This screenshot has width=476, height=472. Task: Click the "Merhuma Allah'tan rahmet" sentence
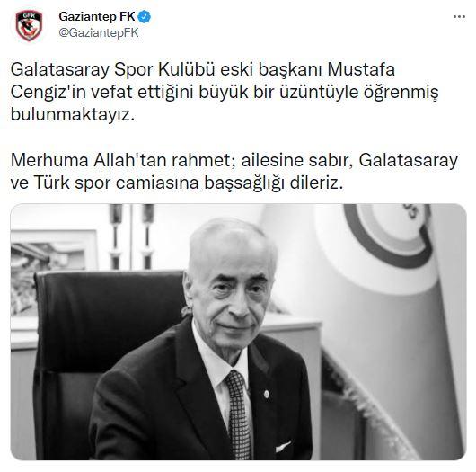tap(123, 160)
